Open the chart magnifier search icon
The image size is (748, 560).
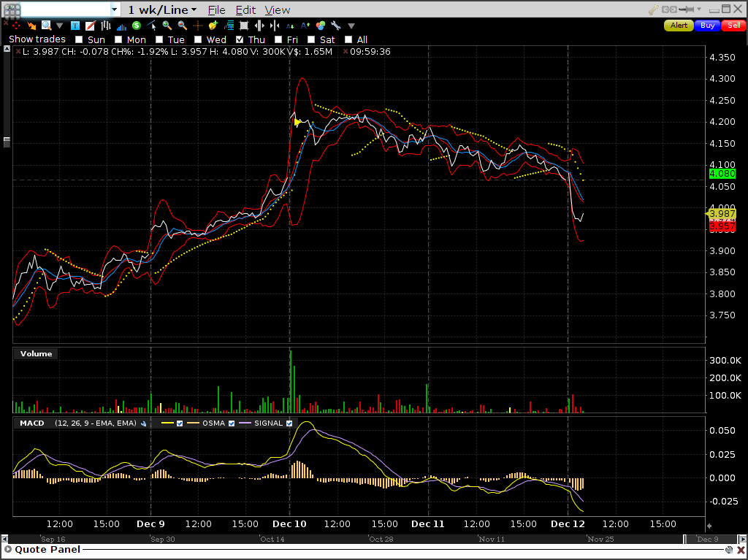click(x=46, y=26)
